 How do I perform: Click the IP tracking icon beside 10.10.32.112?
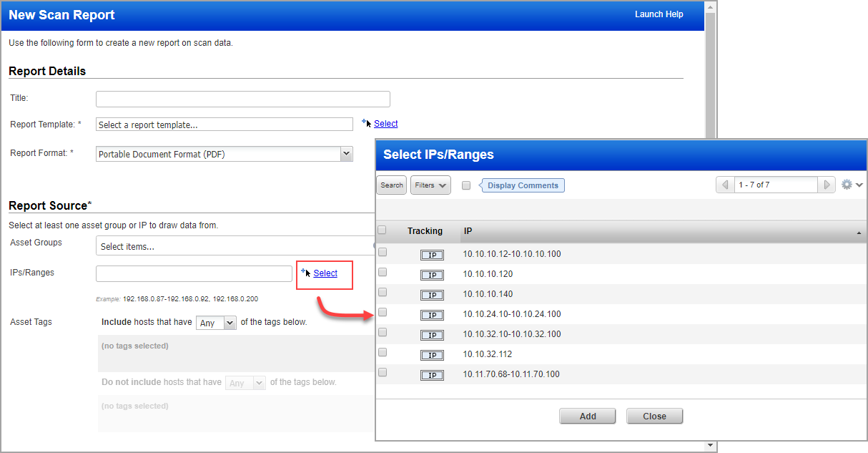[x=432, y=355]
